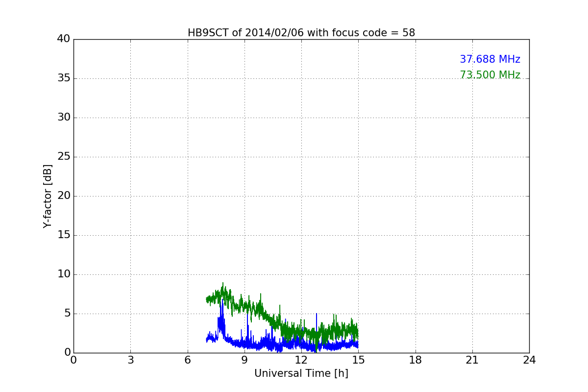Click the x-axis tick label '18'
The height and width of the screenshot is (392, 588).
pyautogui.click(x=416, y=360)
